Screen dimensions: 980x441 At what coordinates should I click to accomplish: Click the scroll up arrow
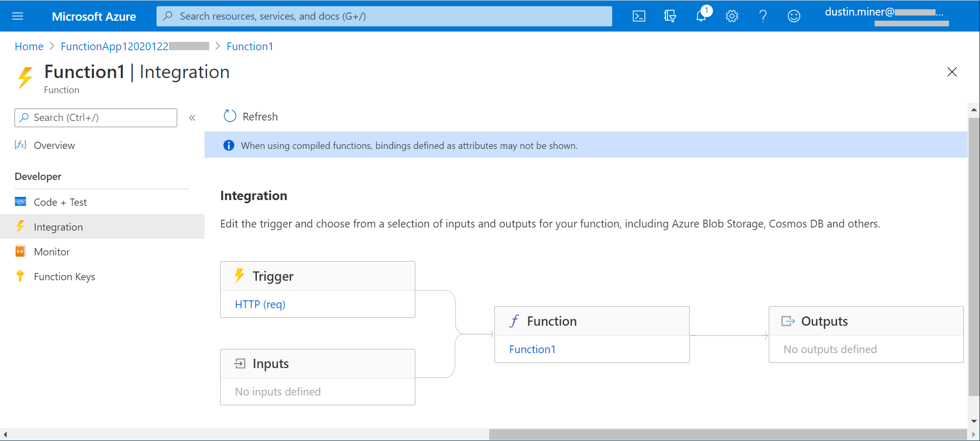974,110
